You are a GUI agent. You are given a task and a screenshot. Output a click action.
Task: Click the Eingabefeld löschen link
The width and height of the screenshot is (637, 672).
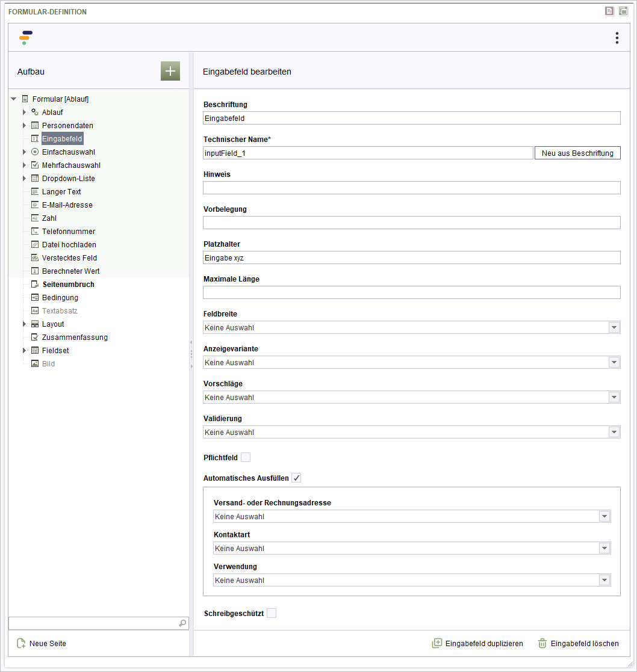coord(584,643)
